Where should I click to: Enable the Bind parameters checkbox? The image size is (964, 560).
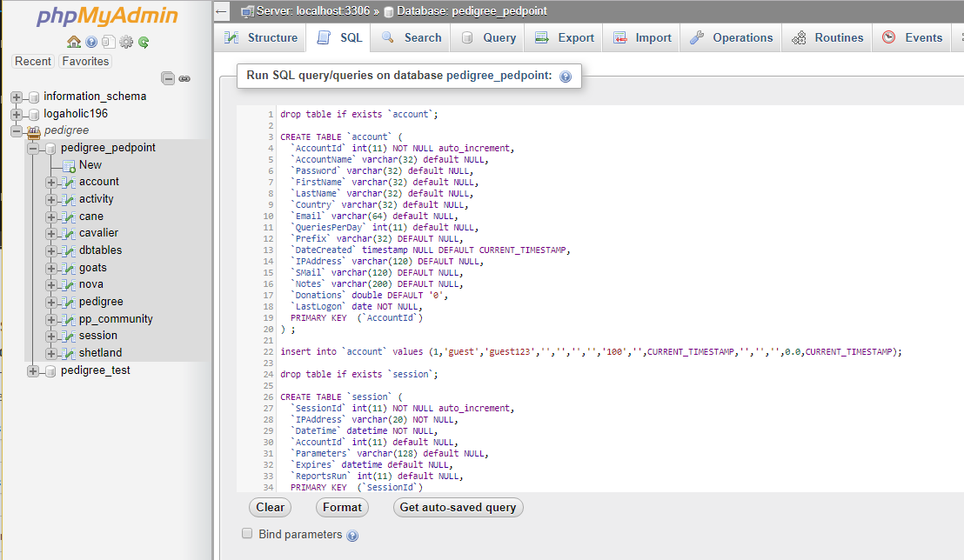(247, 533)
